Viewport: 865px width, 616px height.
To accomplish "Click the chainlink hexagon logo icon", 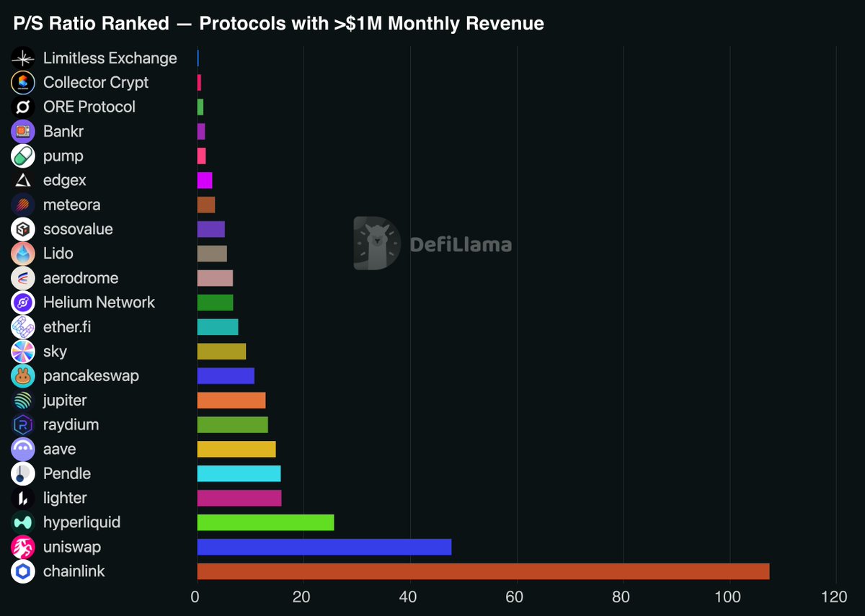I will [x=23, y=571].
